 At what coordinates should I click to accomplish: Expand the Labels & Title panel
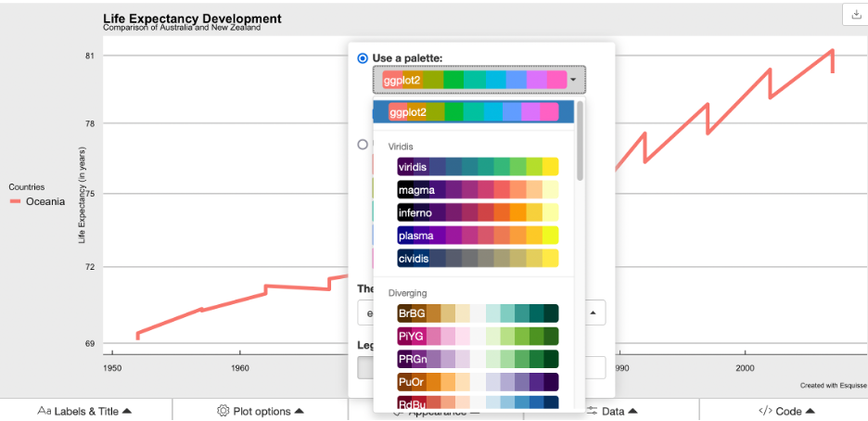point(85,411)
